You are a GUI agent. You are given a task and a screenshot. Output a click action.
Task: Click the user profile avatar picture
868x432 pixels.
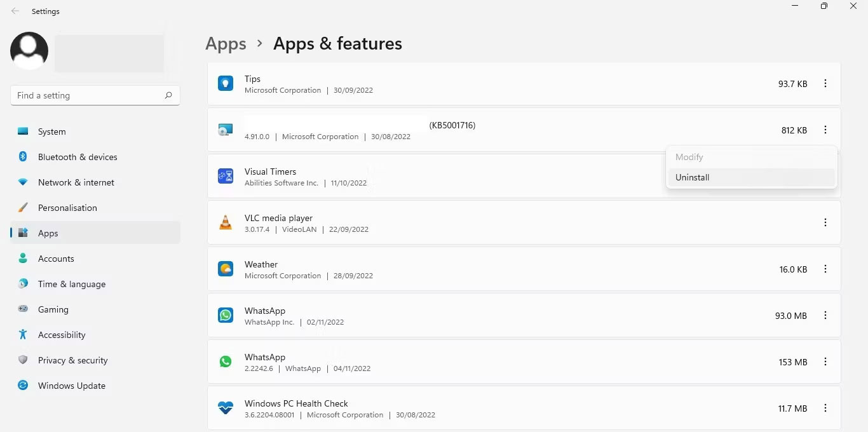coord(29,51)
